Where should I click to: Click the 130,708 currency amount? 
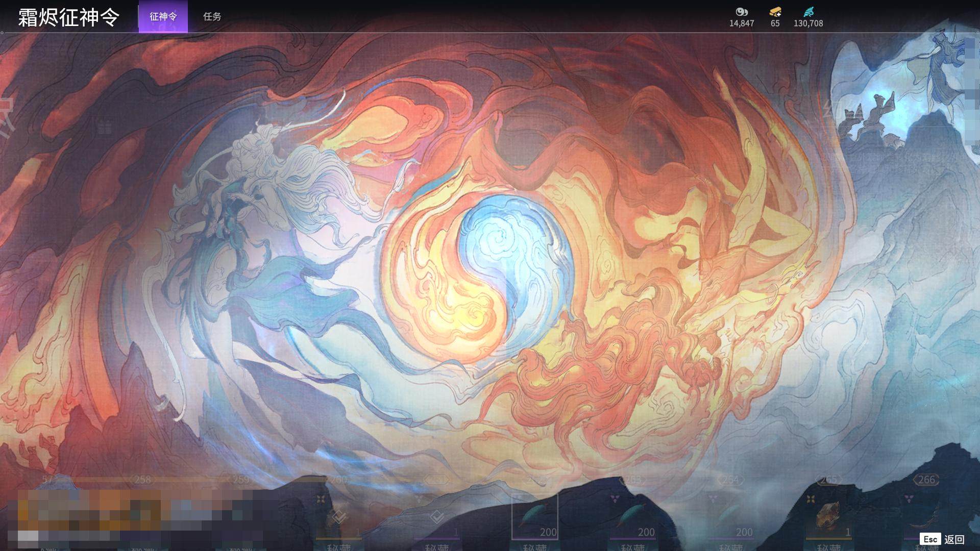point(808,23)
